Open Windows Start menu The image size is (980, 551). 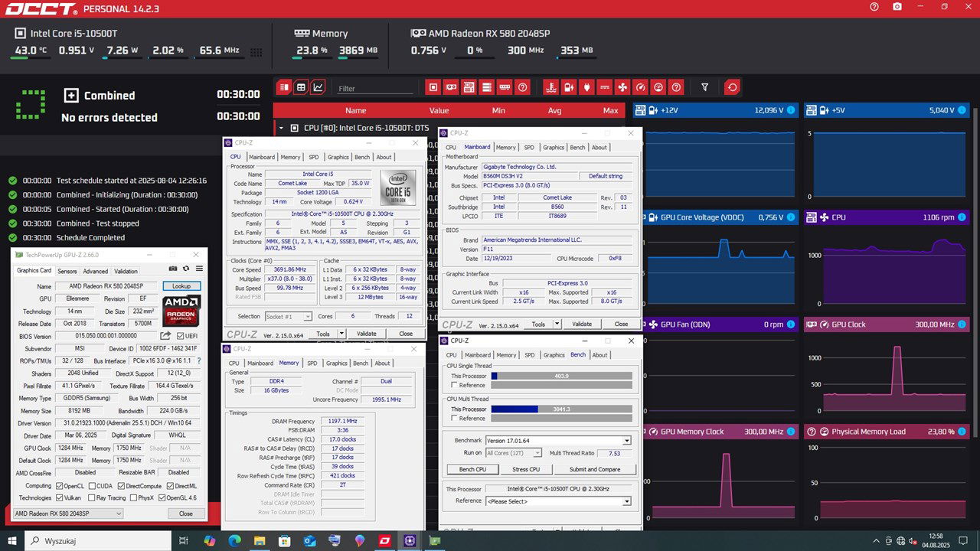pos(12,541)
